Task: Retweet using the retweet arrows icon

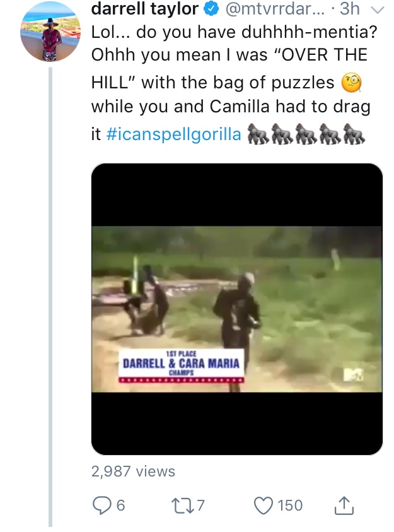Action: coord(182,505)
